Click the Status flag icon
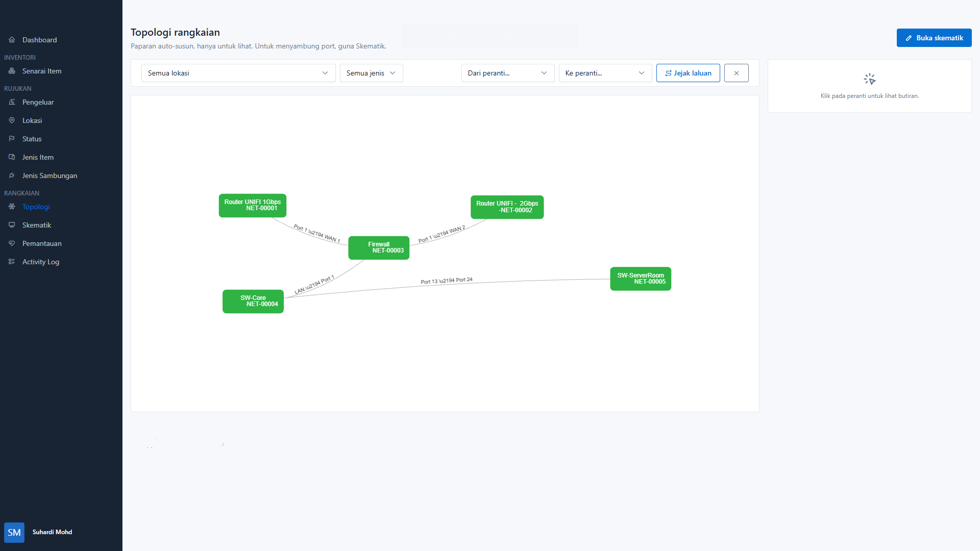980x551 pixels. pyautogui.click(x=12, y=139)
